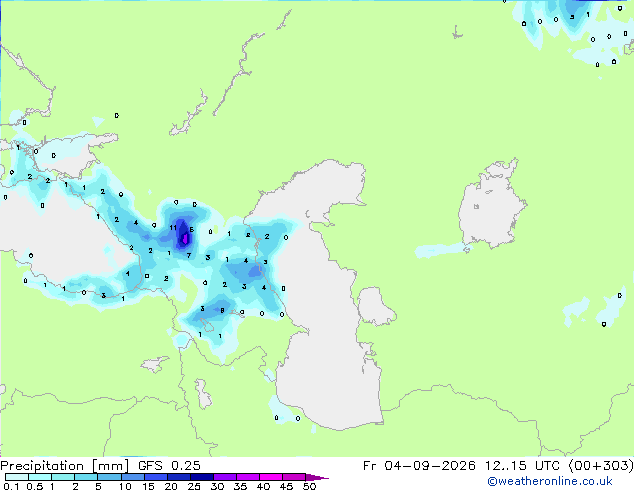Click the 'Precipitation [mm]' title text
The height and width of the screenshot is (490, 634).
tap(65, 466)
